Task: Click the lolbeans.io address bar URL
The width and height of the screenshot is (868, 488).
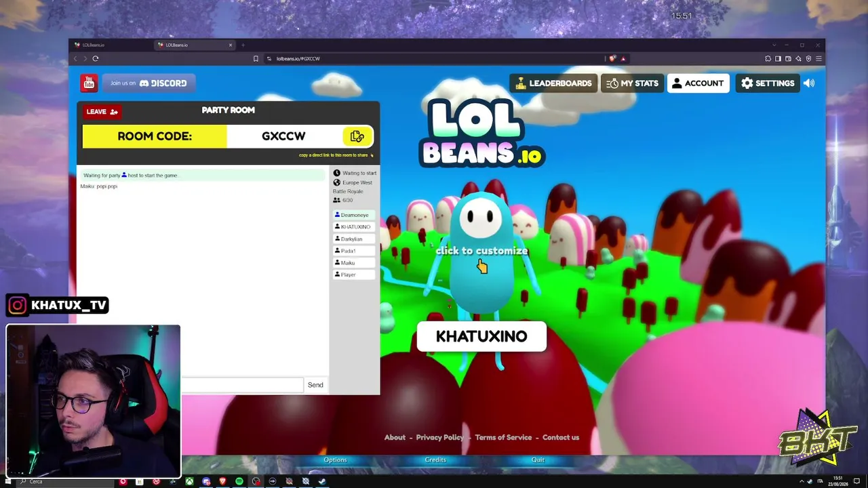Action: coord(298,58)
